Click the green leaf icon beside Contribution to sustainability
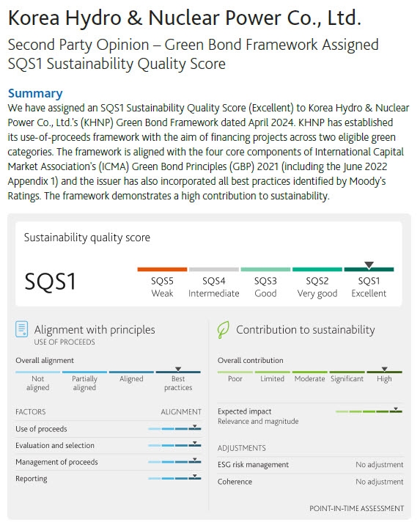This screenshot has height=525, width=420. (224, 330)
